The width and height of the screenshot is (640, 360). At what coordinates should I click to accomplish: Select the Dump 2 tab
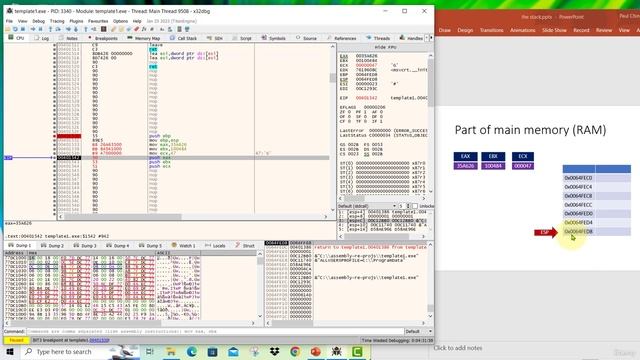pos(53,245)
